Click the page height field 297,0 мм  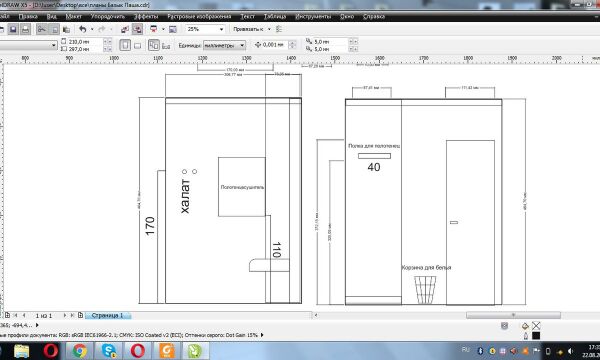pyautogui.click(x=84, y=49)
